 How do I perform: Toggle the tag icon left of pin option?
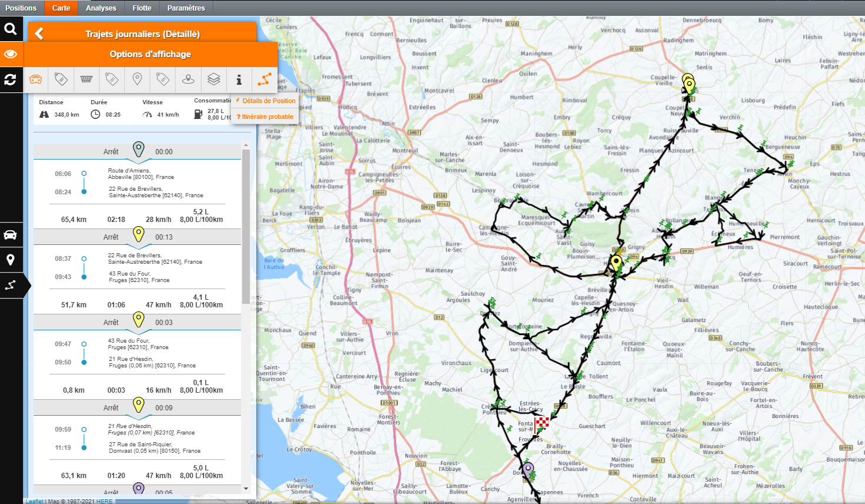(x=112, y=79)
